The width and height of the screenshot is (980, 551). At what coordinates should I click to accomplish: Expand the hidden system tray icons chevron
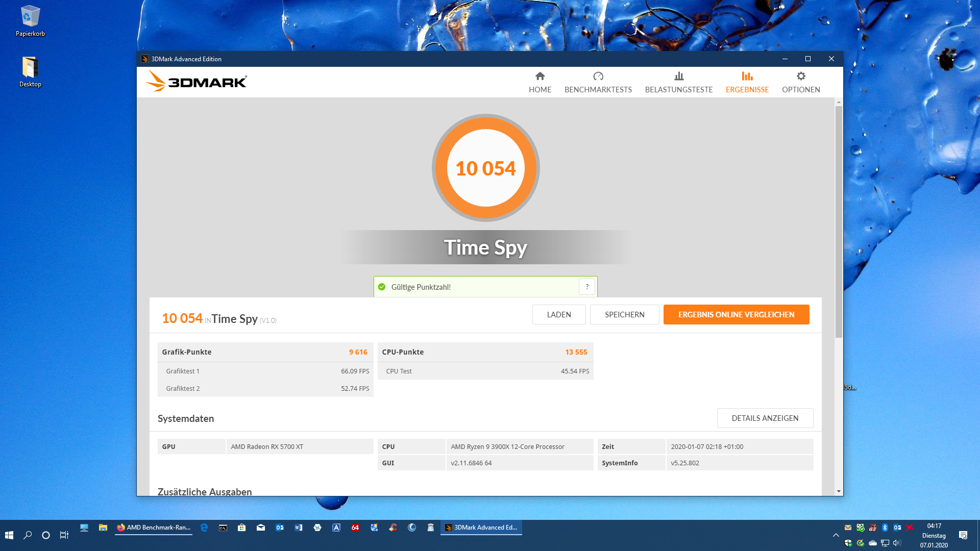(836, 535)
